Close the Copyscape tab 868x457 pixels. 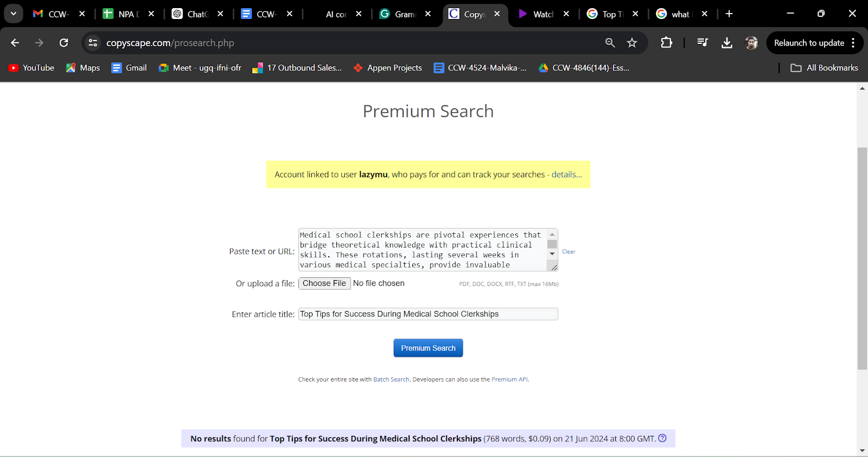click(x=497, y=14)
